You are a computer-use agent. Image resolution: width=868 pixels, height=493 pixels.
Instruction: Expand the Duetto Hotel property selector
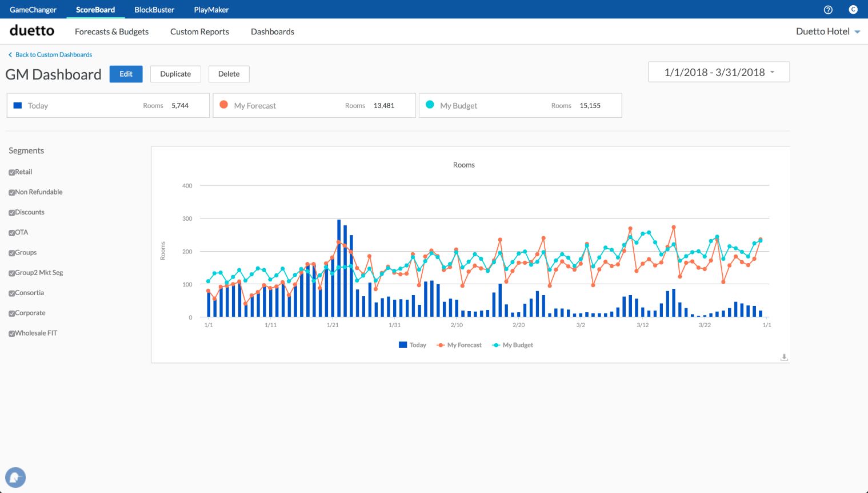tap(828, 31)
